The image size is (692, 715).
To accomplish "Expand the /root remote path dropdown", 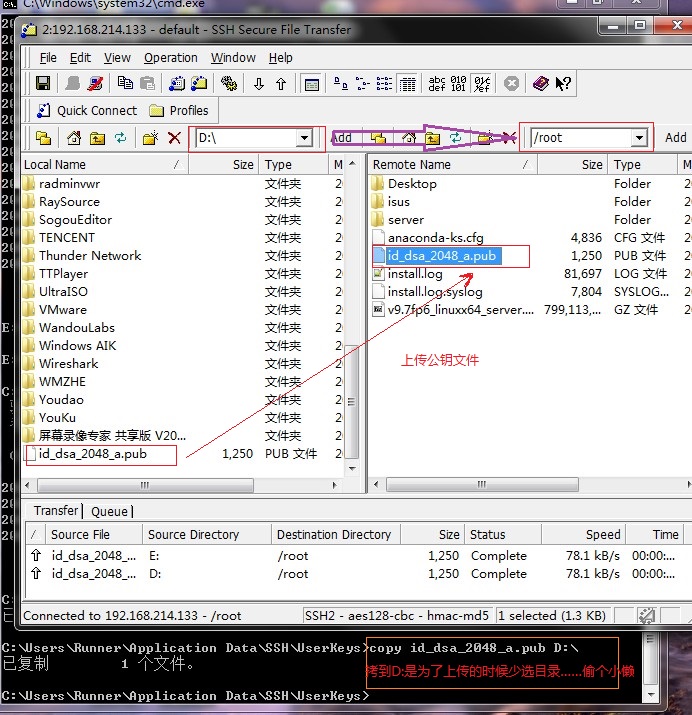I will pyautogui.click(x=639, y=137).
